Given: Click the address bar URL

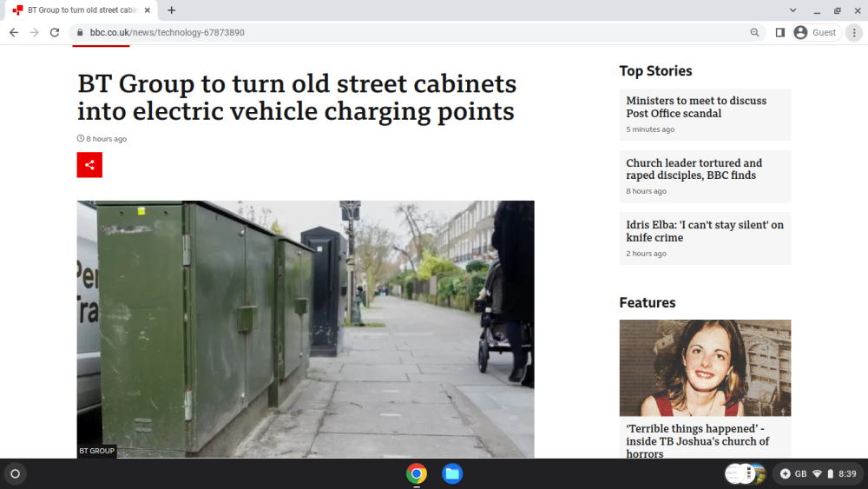Looking at the screenshot, I should click(x=168, y=33).
